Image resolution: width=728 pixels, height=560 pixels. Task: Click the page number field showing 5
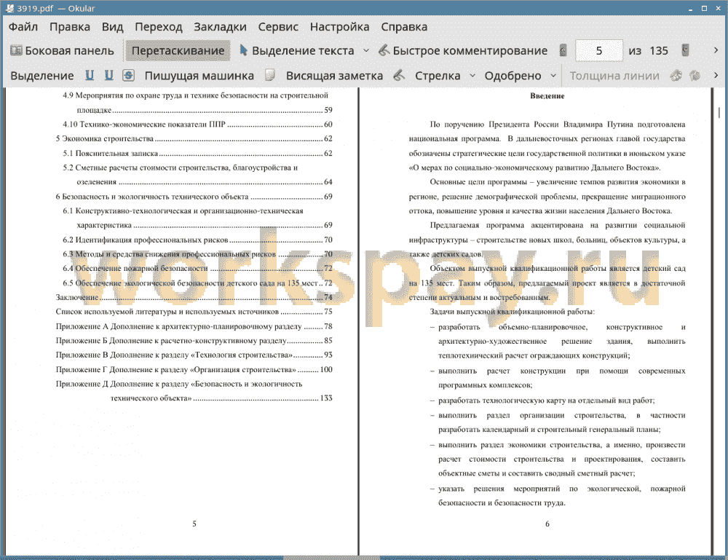pos(599,51)
